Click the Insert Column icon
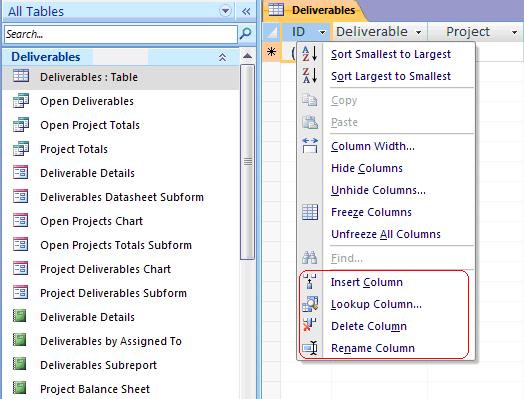524x399 pixels. (x=309, y=282)
